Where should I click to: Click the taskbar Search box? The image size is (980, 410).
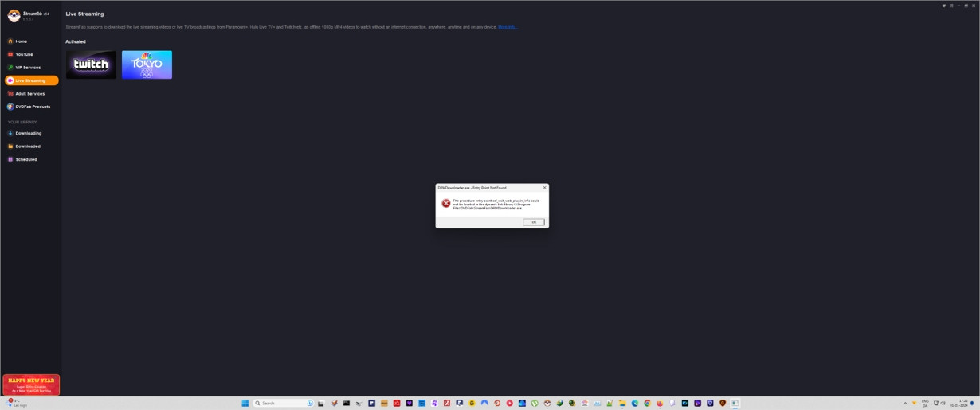[283, 403]
